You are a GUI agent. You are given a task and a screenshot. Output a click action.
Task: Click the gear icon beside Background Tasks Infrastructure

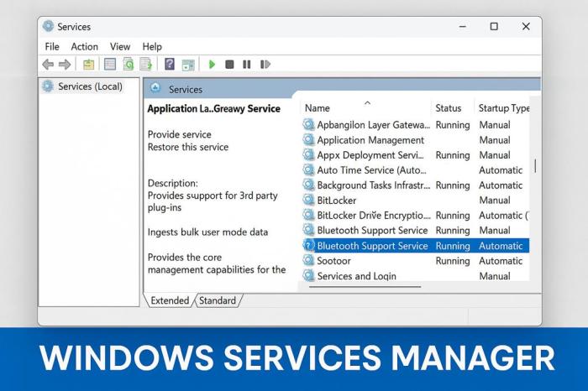(308, 185)
